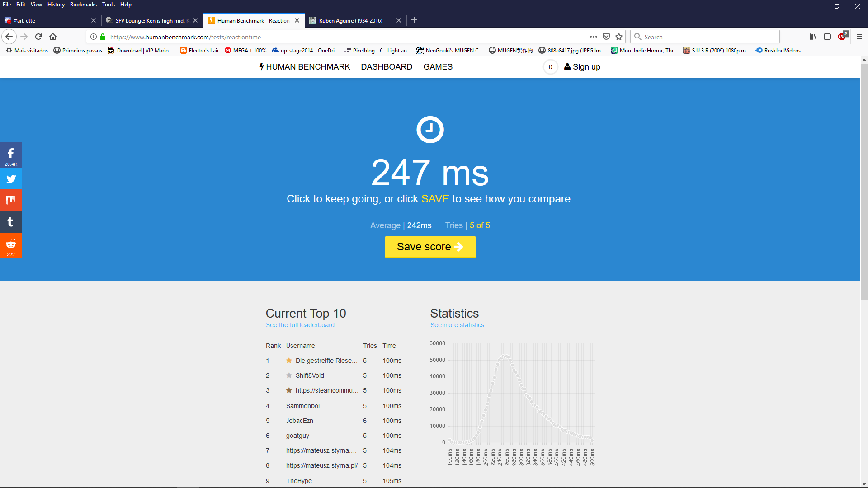
Task: Share on Tumblr via sidebar icon
Action: [11, 222]
